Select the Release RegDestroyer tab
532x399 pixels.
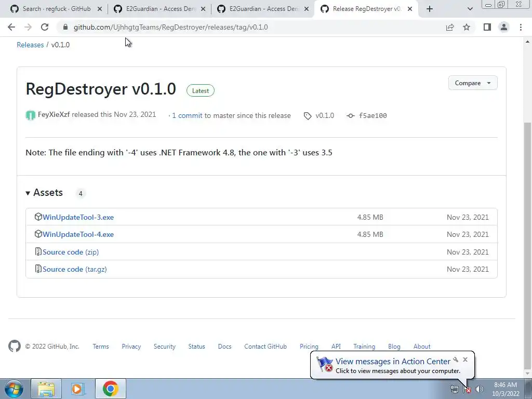[366, 9]
